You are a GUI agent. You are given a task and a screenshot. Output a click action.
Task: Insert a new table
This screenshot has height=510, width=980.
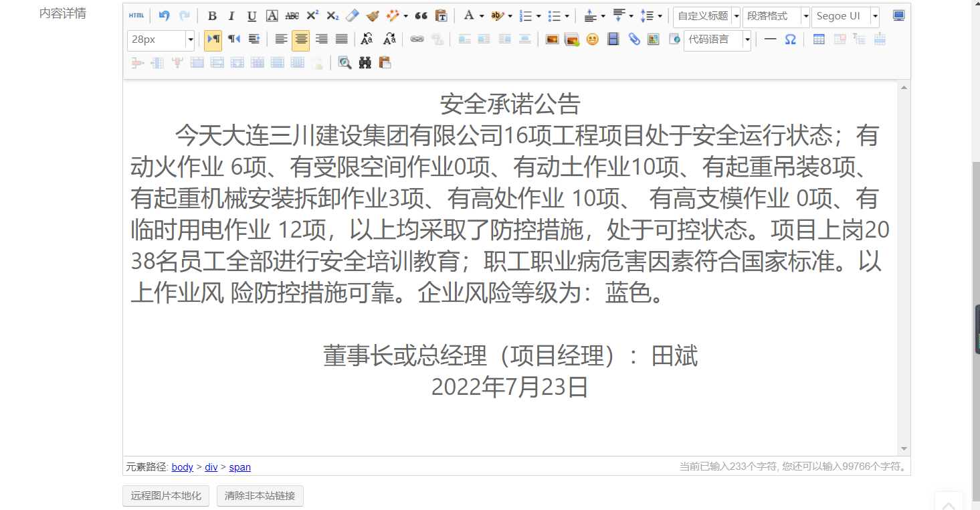pyautogui.click(x=819, y=39)
